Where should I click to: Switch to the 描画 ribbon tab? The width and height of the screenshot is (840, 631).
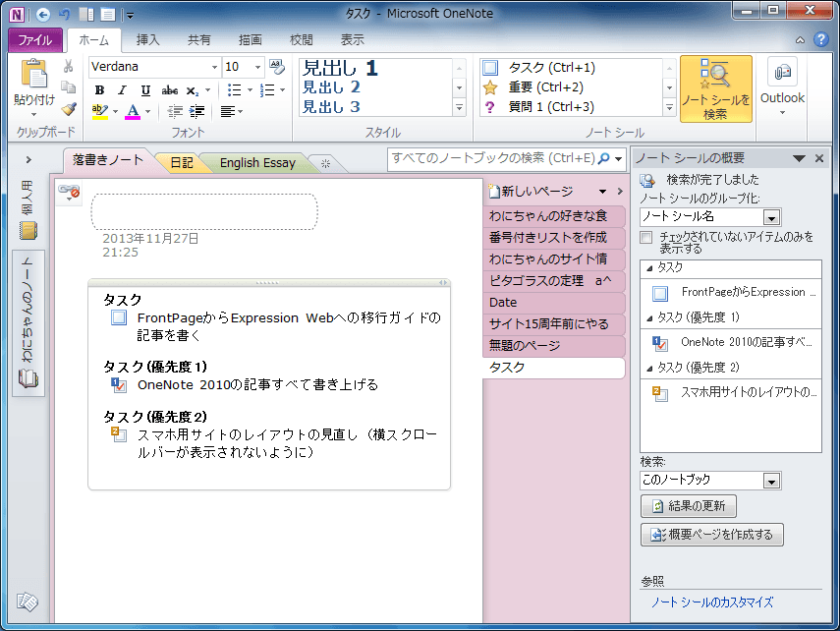(251, 40)
